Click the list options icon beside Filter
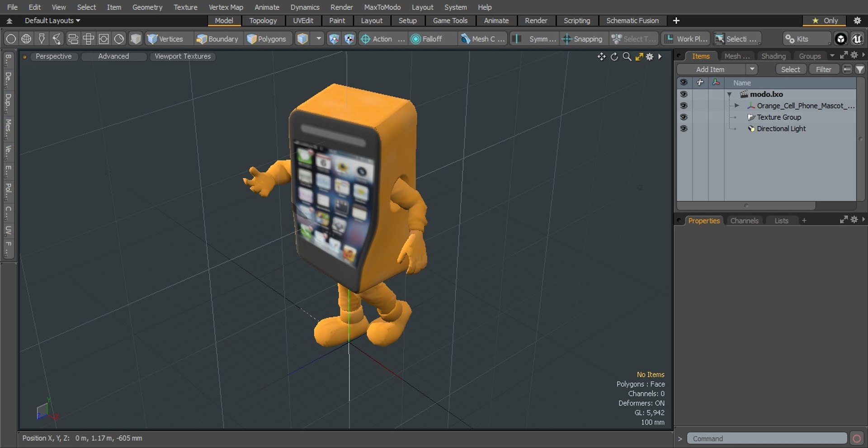The height and width of the screenshot is (448, 868). (x=847, y=69)
